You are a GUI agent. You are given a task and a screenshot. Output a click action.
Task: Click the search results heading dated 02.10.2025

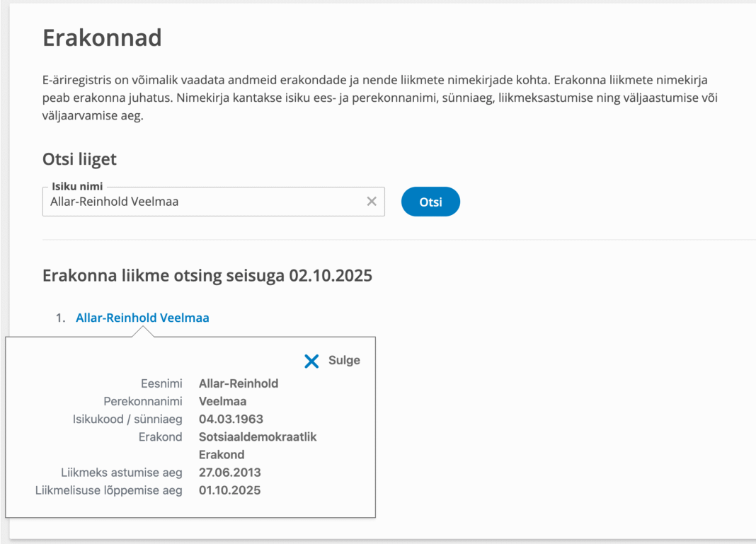(x=207, y=276)
